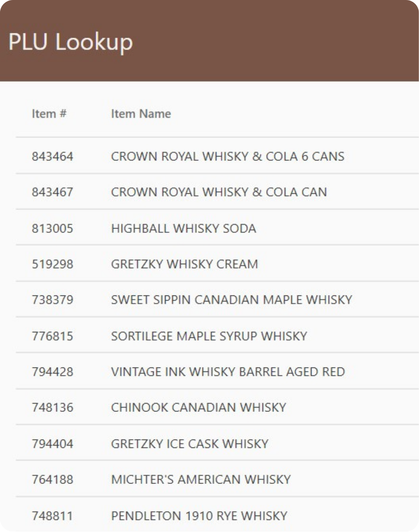Click the PLU Lookup header title
The image size is (419, 532).
point(71,42)
